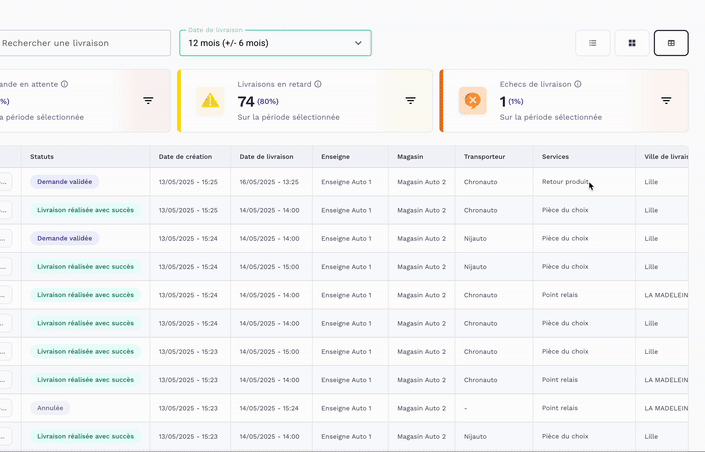Click the 74 late deliveries count

click(246, 102)
